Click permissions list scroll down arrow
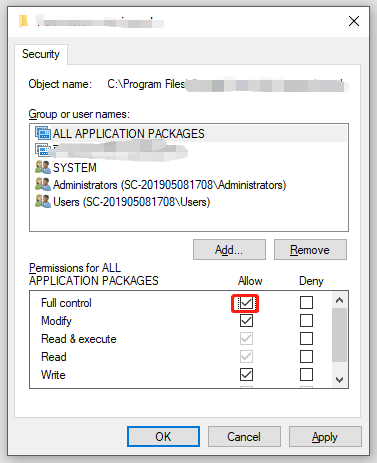 pyautogui.click(x=339, y=380)
